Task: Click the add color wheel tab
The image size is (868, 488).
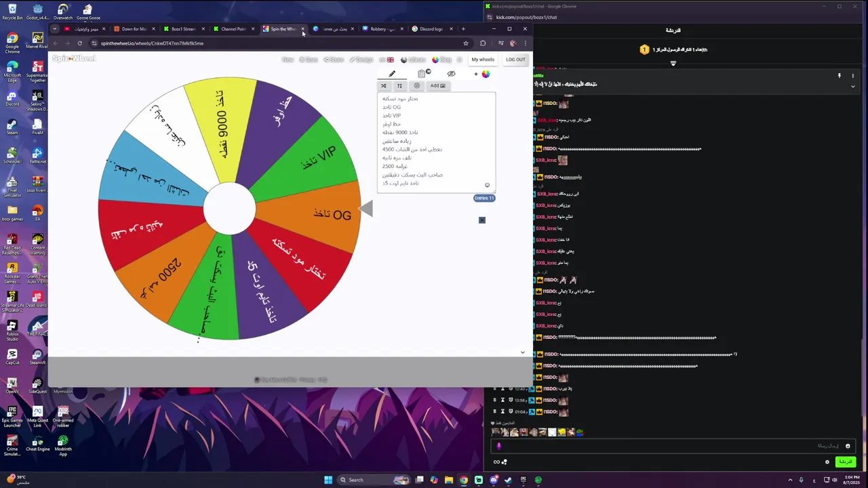Action: click(483, 74)
